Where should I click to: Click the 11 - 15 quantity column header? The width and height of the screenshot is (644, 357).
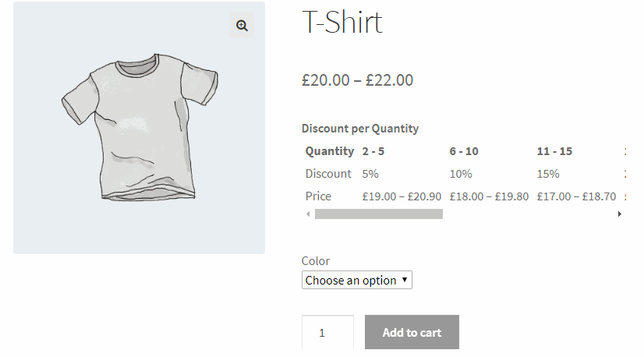pos(554,151)
